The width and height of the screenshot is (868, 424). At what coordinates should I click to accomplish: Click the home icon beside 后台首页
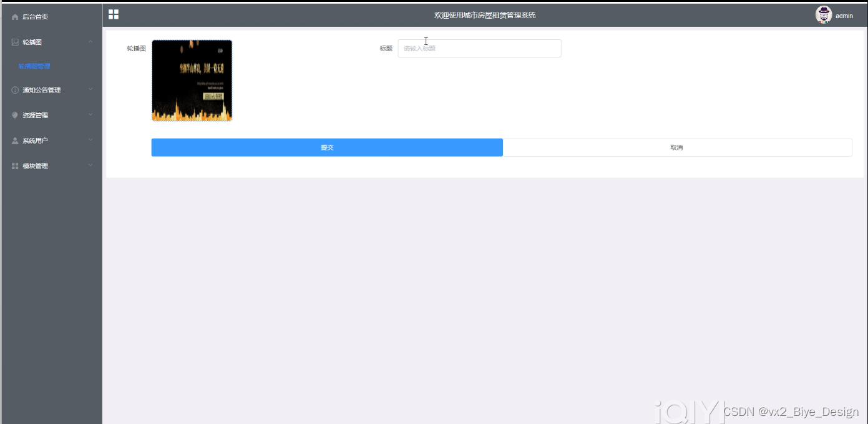pos(15,17)
